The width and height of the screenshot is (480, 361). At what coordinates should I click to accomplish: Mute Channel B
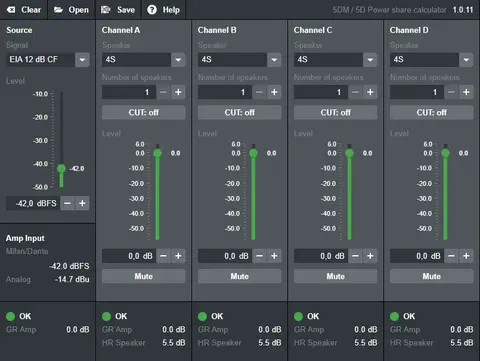click(240, 276)
